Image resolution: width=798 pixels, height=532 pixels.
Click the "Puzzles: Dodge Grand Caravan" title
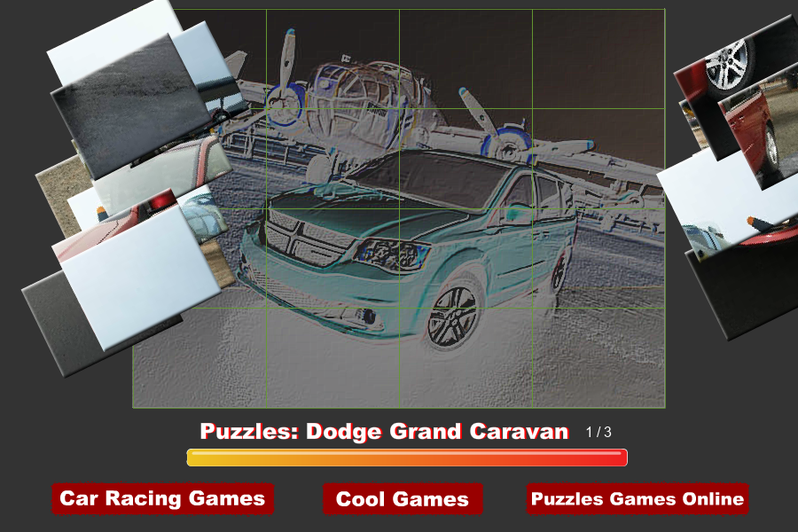[384, 431]
